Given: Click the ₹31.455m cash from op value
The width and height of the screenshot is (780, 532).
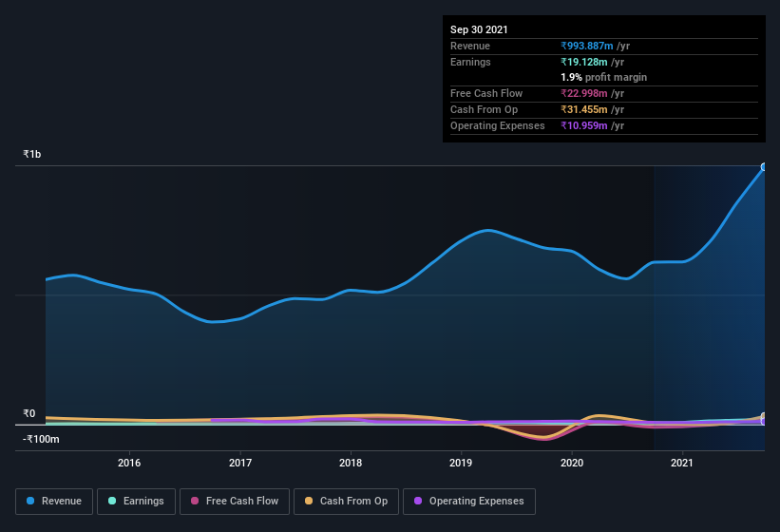Looking at the screenshot, I should pos(584,109).
